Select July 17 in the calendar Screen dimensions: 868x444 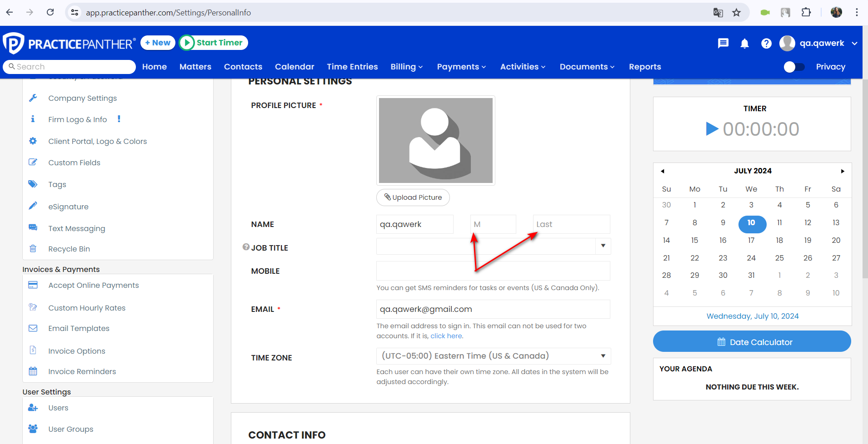click(751, 240)
